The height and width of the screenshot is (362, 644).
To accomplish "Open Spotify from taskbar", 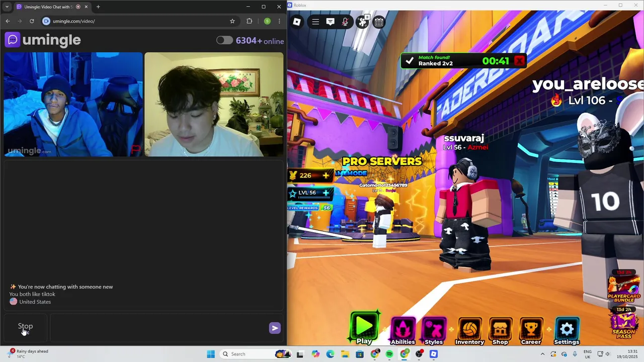I will (389, 354).
